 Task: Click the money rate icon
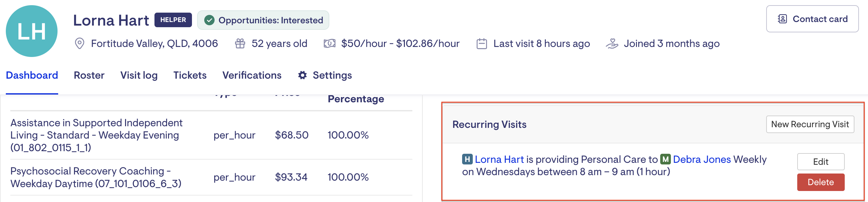tap(329, 44)
